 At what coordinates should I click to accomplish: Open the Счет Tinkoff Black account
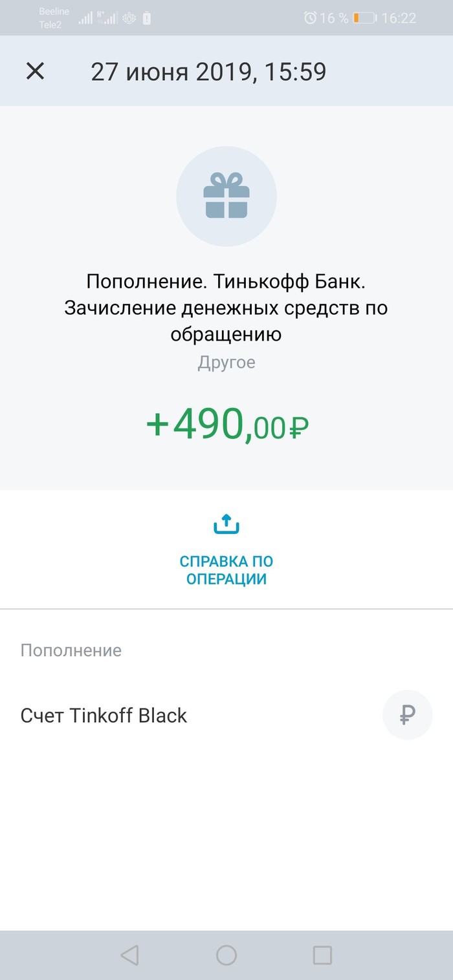[x=104, y=716]
